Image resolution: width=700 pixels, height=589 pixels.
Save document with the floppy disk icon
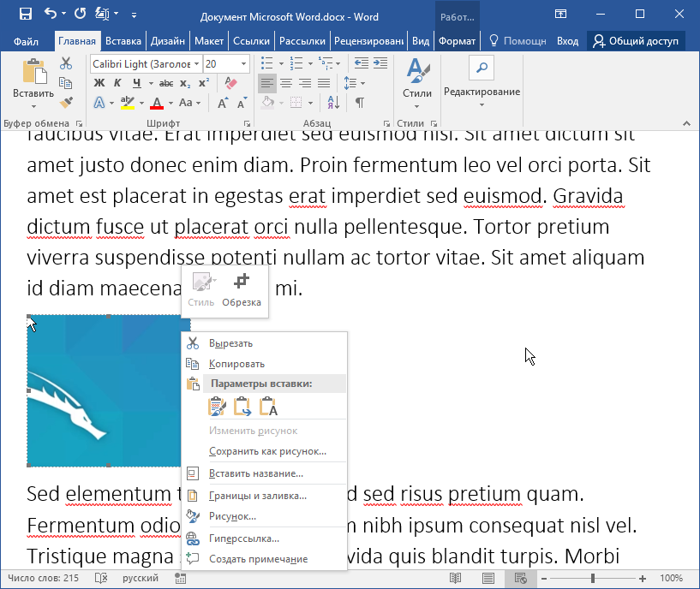[x=26, y=14]
